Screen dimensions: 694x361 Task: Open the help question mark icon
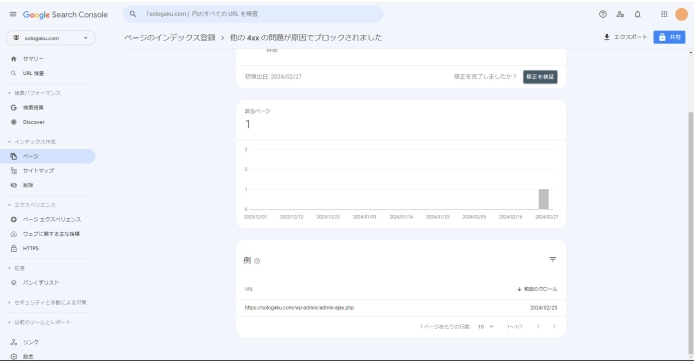click(602, 14)
